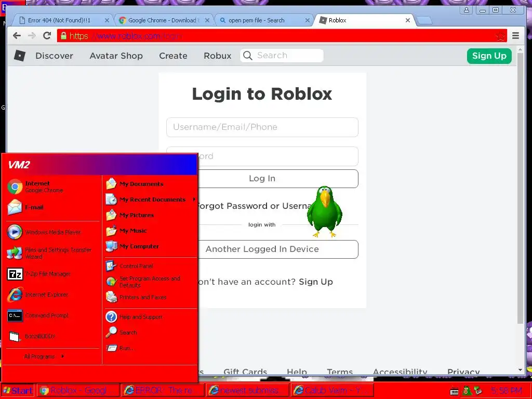Open E-mail from the Start menu

[x=25, y=207]
